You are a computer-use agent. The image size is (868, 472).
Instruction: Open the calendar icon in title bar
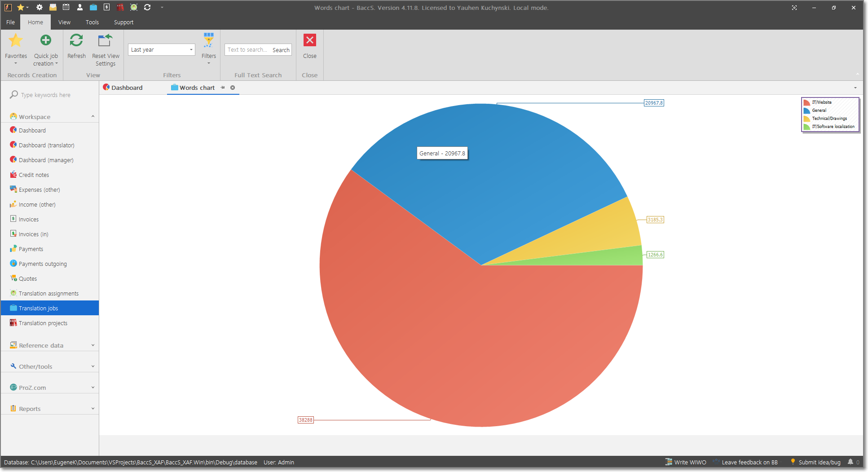coord(66,7)
